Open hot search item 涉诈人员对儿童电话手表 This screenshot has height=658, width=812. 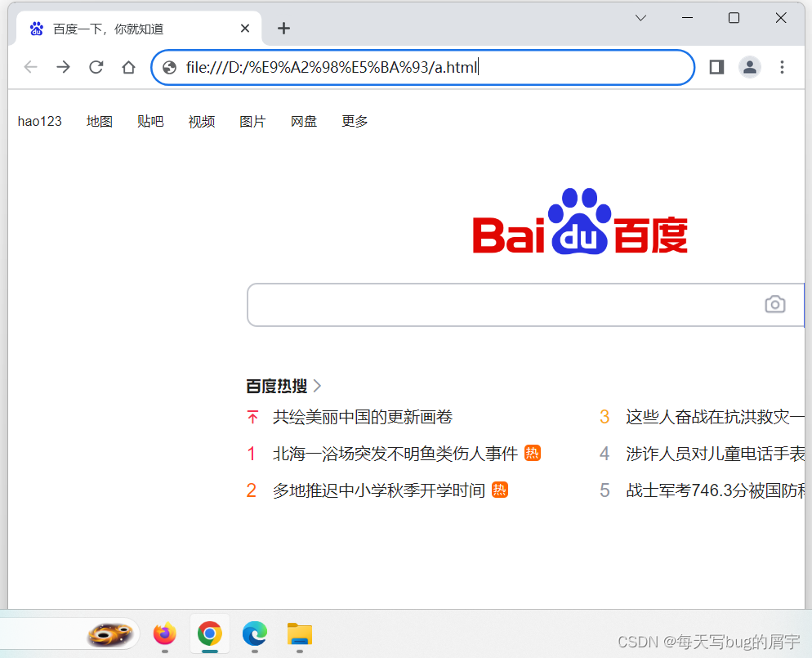(x=715, y=454)
